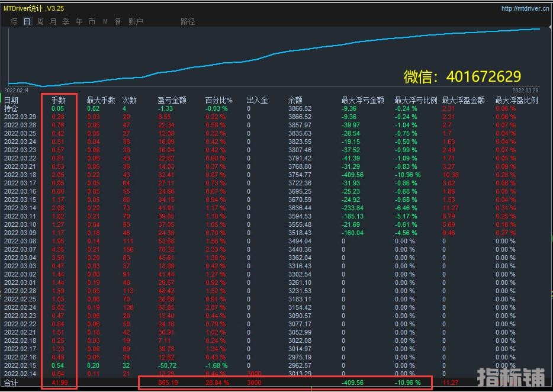Open the 年 yearly tab
Viewport: 553px width, 392px height.
[79, 21]
